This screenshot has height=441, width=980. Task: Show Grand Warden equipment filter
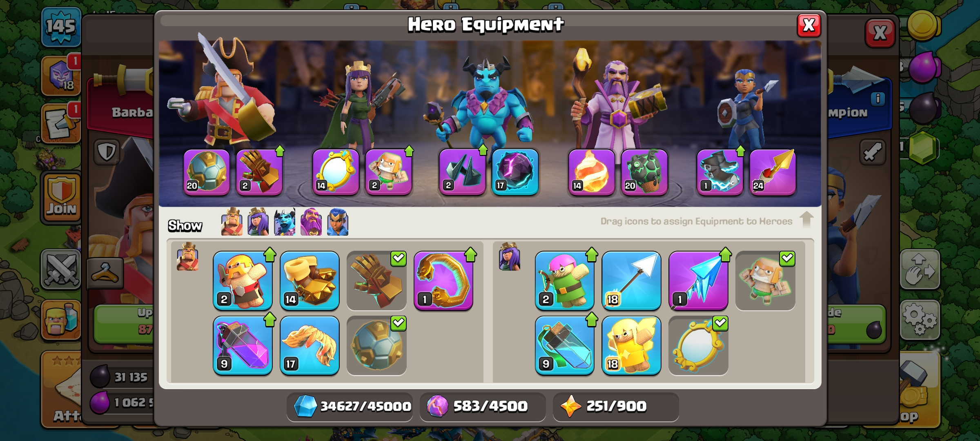(311, 222)
